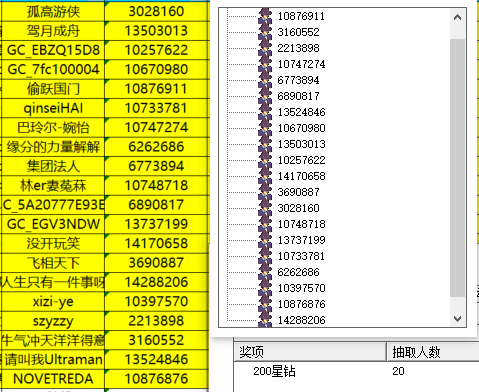Select spreadsheet ID cell 13524846
Image resolution: width=479 pixels, height=392 pixels.
point(156,359)
